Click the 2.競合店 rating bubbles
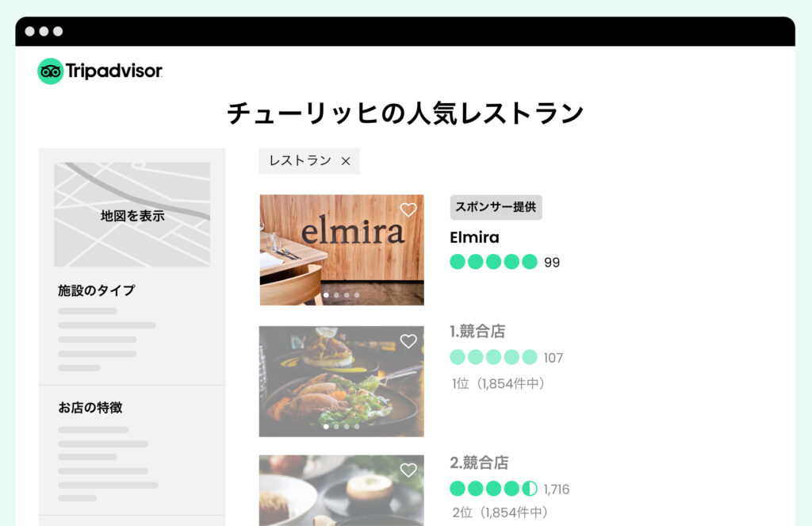Viewport: 812px width, 526px height. pyautogui.click(x=493, y=488)
